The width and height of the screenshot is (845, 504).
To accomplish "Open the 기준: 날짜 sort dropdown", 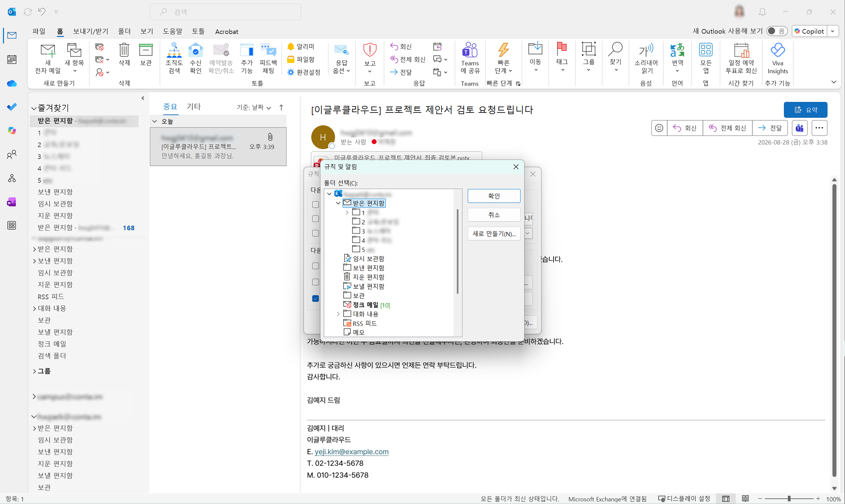I will [254, 108].
